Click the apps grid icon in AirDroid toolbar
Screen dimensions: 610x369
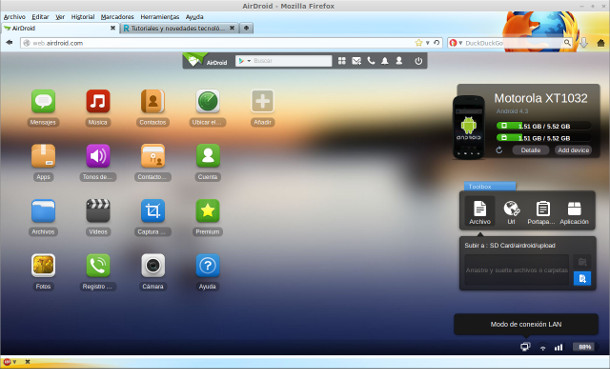click(342, 61)
